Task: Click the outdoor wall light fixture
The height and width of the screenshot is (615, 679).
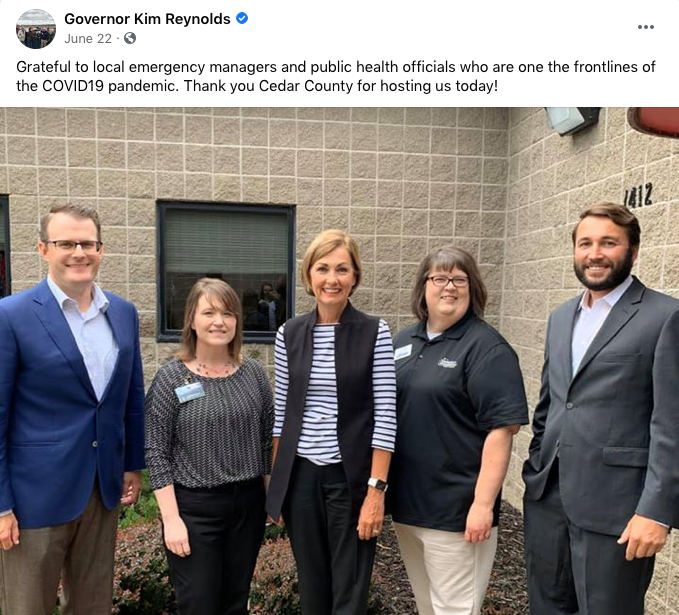Action: click(x=572, y=120)
